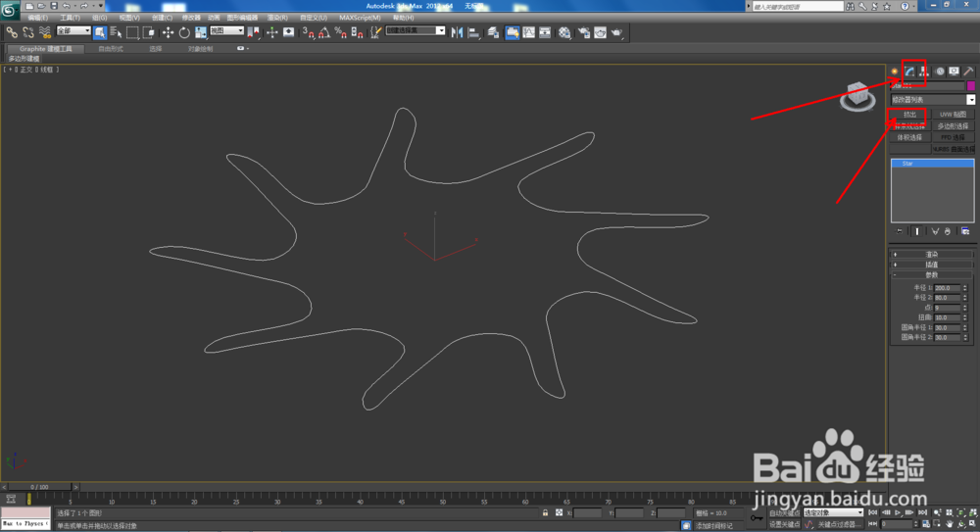This screenshot has height=532, width=980.
Task: Switch to the 对象绘制 ribbon tab
Action: (x=200, y=49)
